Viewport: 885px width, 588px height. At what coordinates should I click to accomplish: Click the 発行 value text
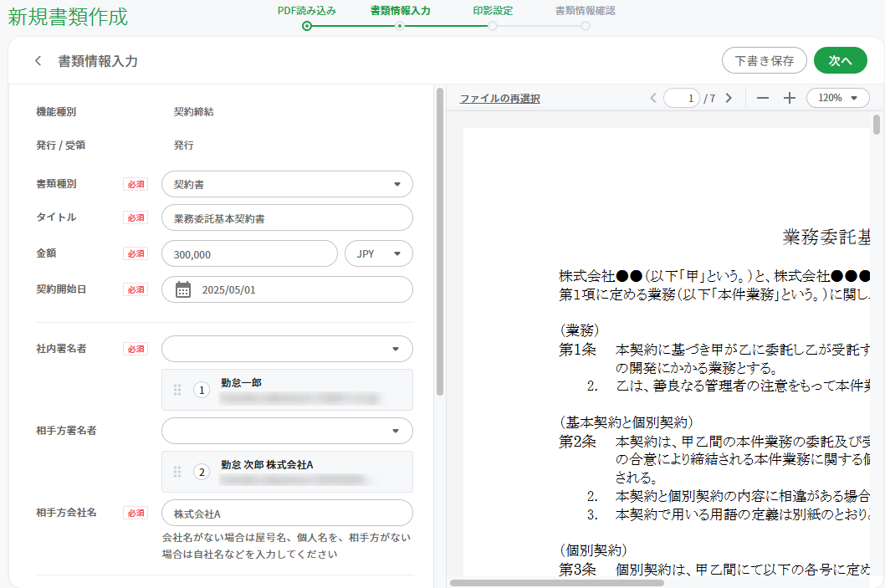[183, 145]
